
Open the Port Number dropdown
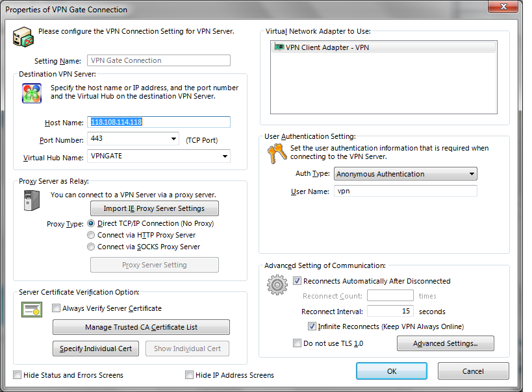(x=173, y=139)
